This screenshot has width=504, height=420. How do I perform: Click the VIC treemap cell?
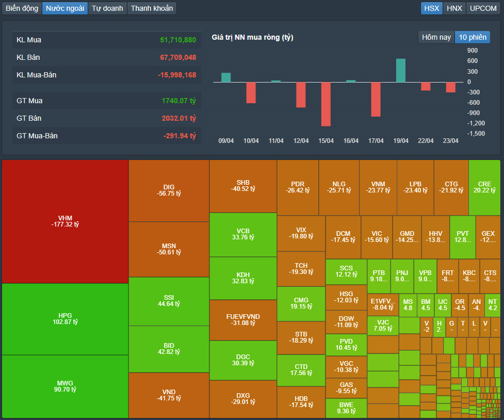coord(377,237)
